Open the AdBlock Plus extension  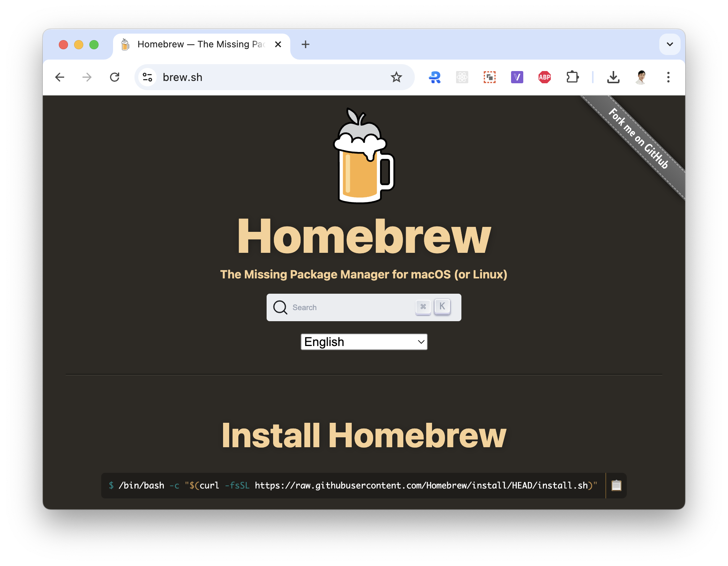544,77
